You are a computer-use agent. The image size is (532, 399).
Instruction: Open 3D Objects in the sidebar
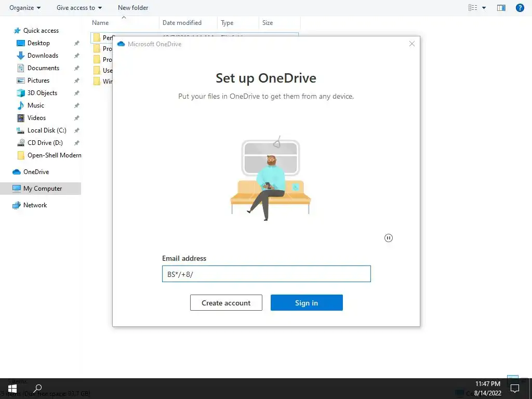(x=42, y=93)
